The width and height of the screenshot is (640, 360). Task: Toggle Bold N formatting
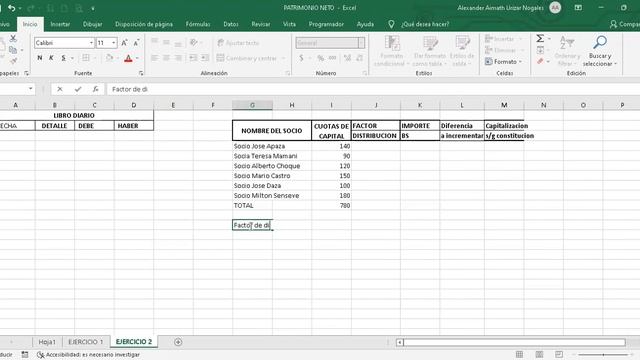point(40,58)
